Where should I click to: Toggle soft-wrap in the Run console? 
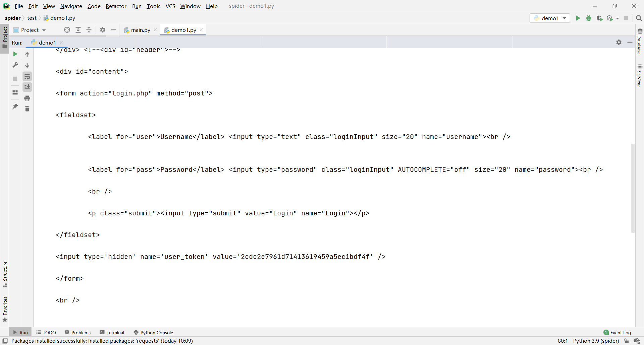tap(27, 76)
